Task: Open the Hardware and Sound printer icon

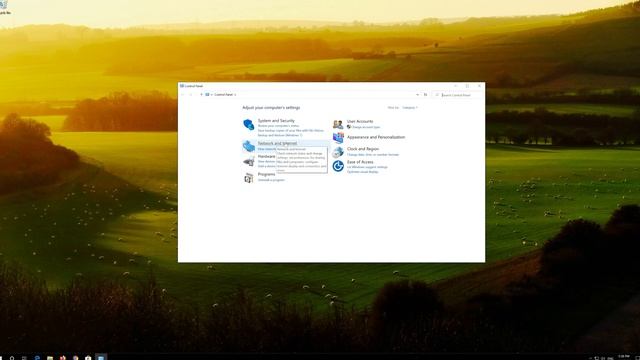Action: (x=249, y=162)
